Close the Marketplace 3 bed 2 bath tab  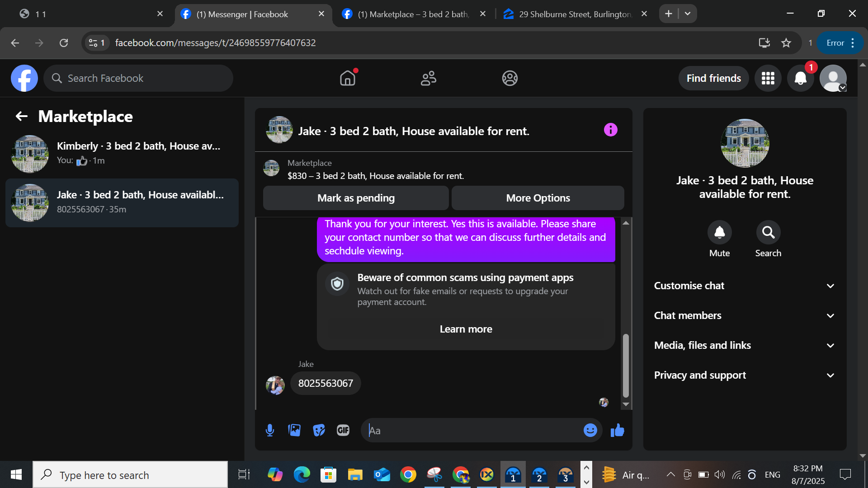(x=483, y=14)
